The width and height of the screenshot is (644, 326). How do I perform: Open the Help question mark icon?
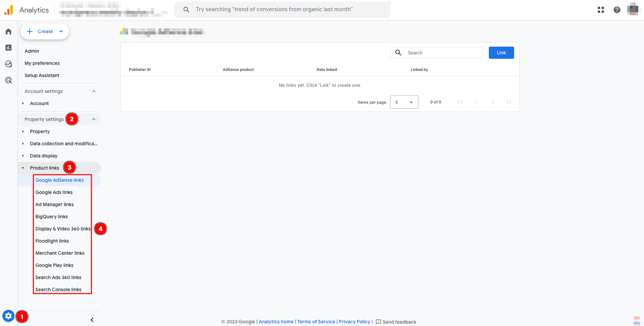click(617, 10)
